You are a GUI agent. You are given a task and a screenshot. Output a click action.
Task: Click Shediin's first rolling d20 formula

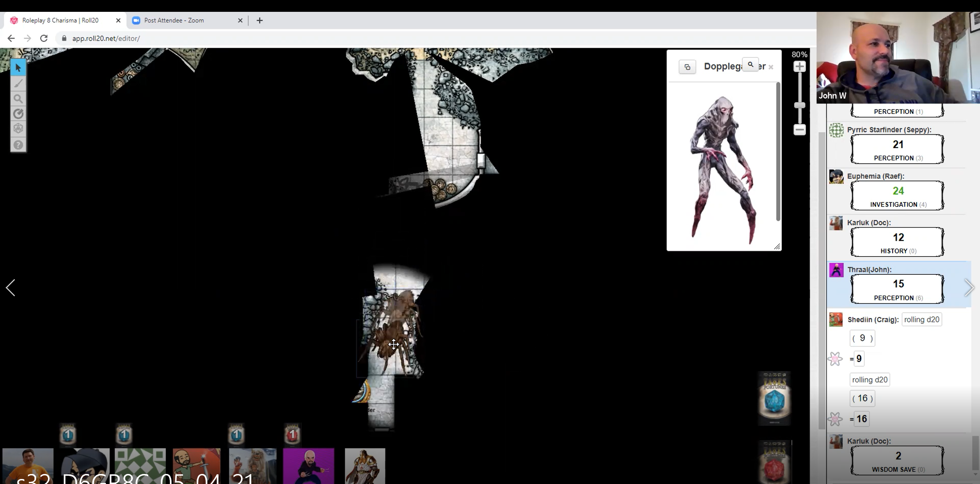click(921, 320)
